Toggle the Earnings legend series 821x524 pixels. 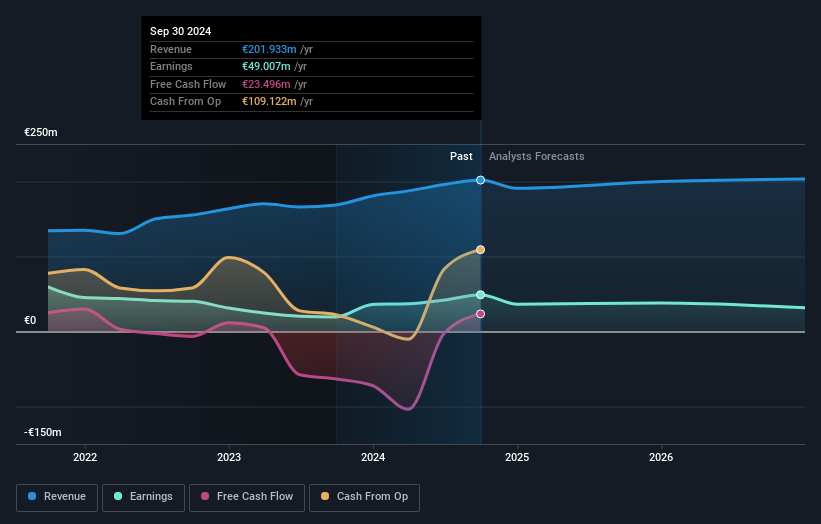pos(143,497)
